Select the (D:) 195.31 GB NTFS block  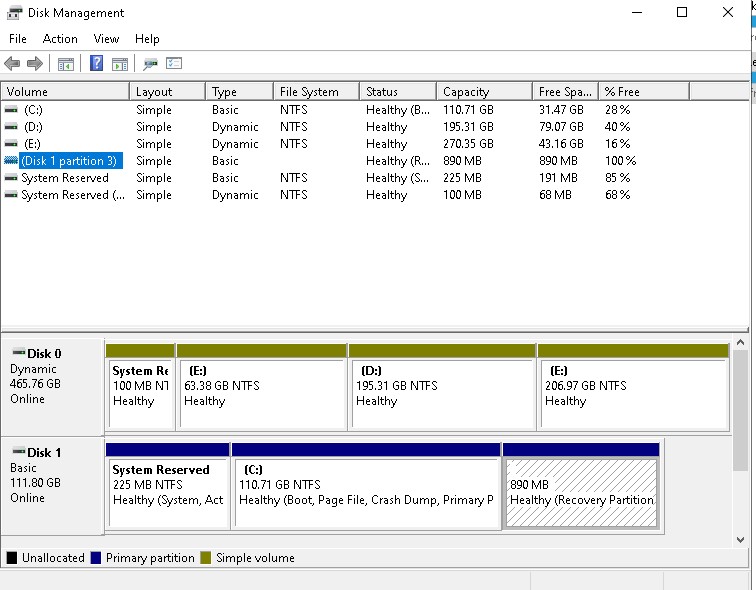[442, 387]
